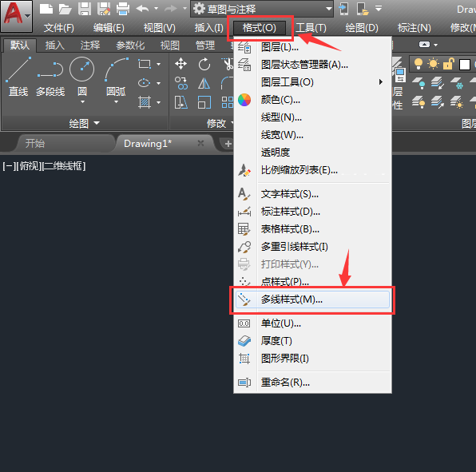Image resolution: width=476 pixels, height=472 pixels.
Task: Choose the Ellipse tool icon
Action: (x=145, y=83)
